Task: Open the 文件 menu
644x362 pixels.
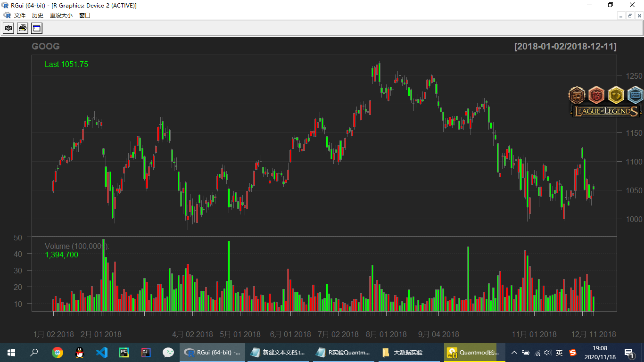Action: pos(20,16)
